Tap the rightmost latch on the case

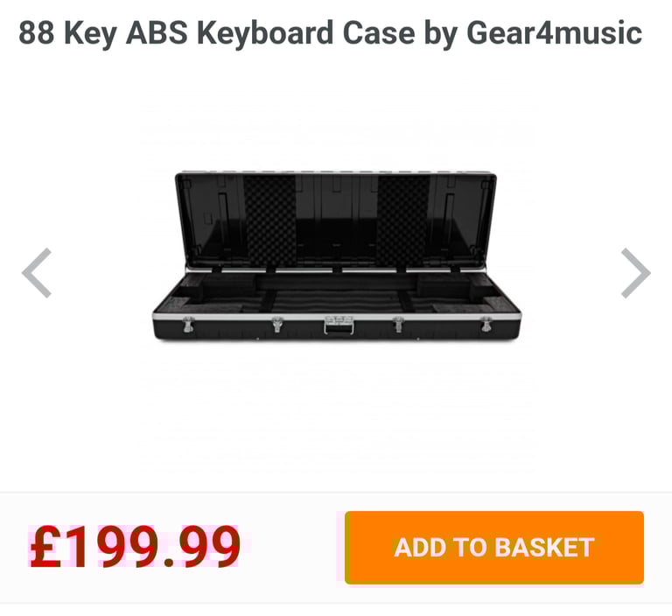coord(486,325)
